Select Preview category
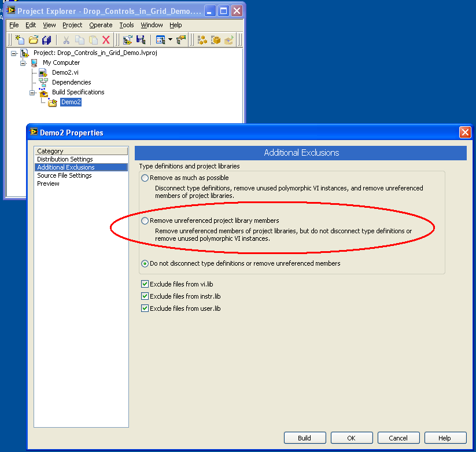Screen dimensions: 476x452 point(81,183)
